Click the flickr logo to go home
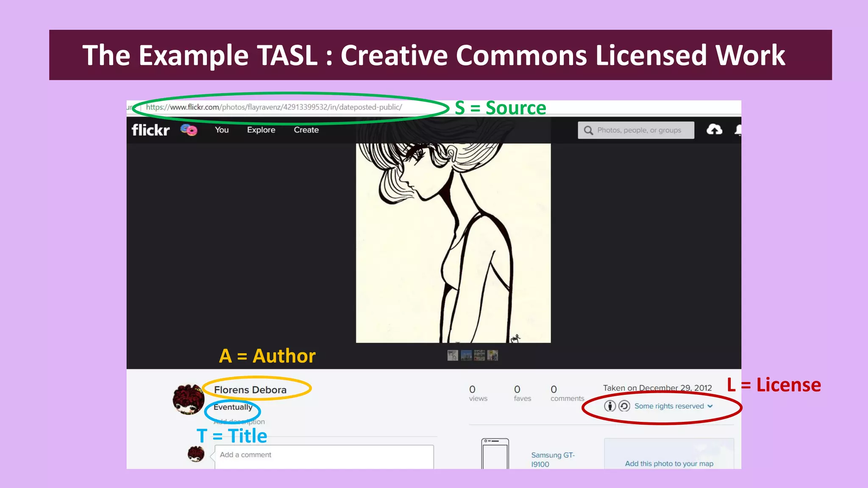 (x=150, y=130)
